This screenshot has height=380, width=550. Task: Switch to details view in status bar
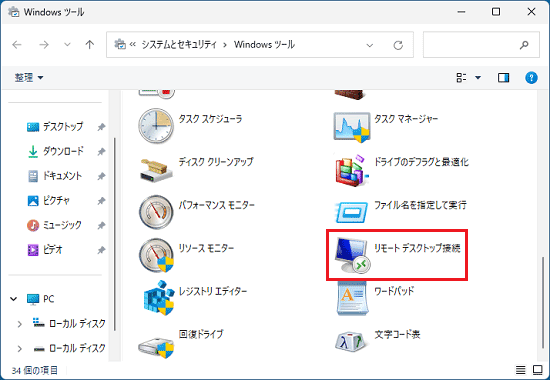point(521,369)
